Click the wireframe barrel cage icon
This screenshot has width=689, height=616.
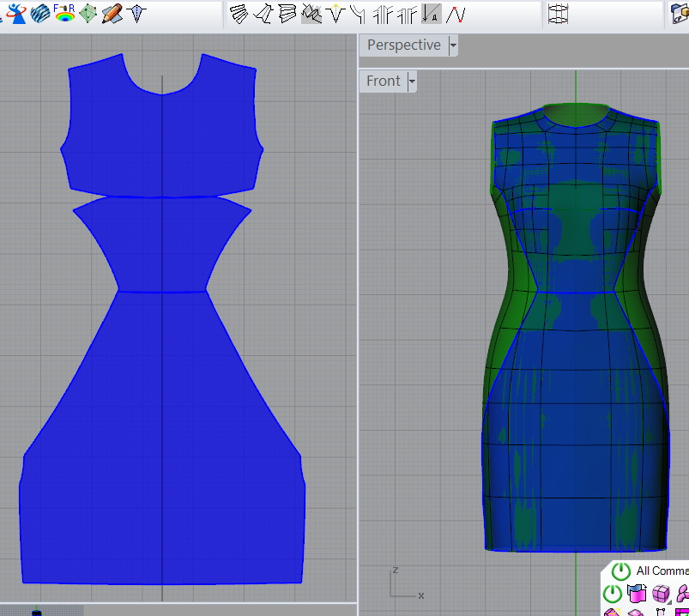[x=559, y=14]
